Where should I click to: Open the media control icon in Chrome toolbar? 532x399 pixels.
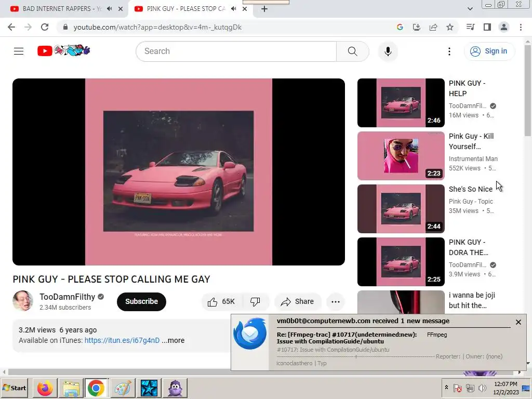coord(470,27)
